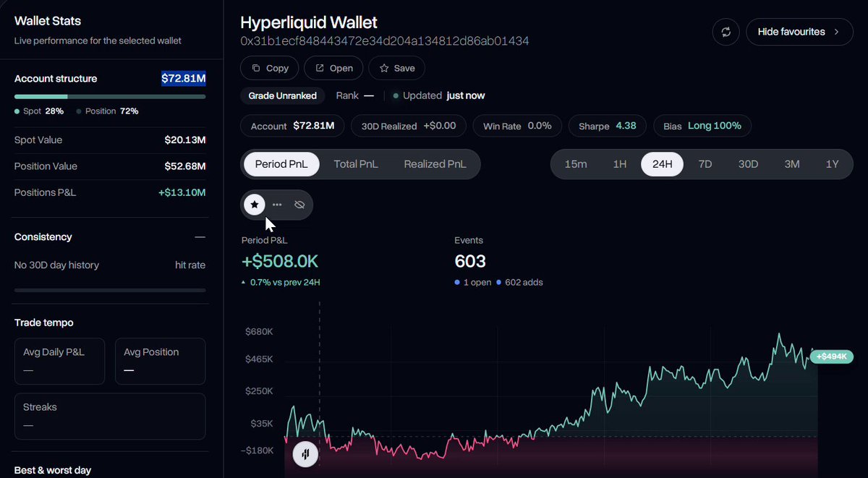Click the Sharpe 4.38 chip
This screenshot has width=868, height=478.
click(608, 126)
